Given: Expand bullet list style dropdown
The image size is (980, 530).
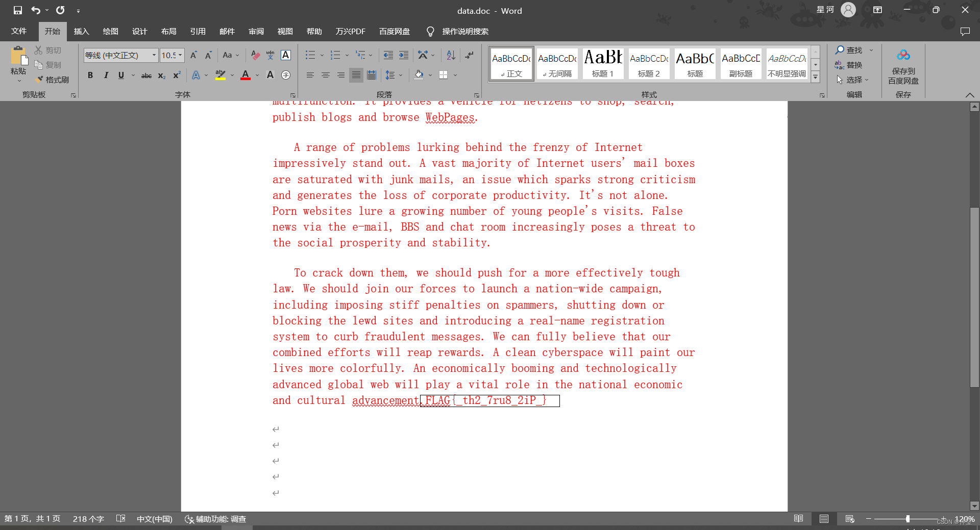Looking at the screenshot, I should click(322, 55).
